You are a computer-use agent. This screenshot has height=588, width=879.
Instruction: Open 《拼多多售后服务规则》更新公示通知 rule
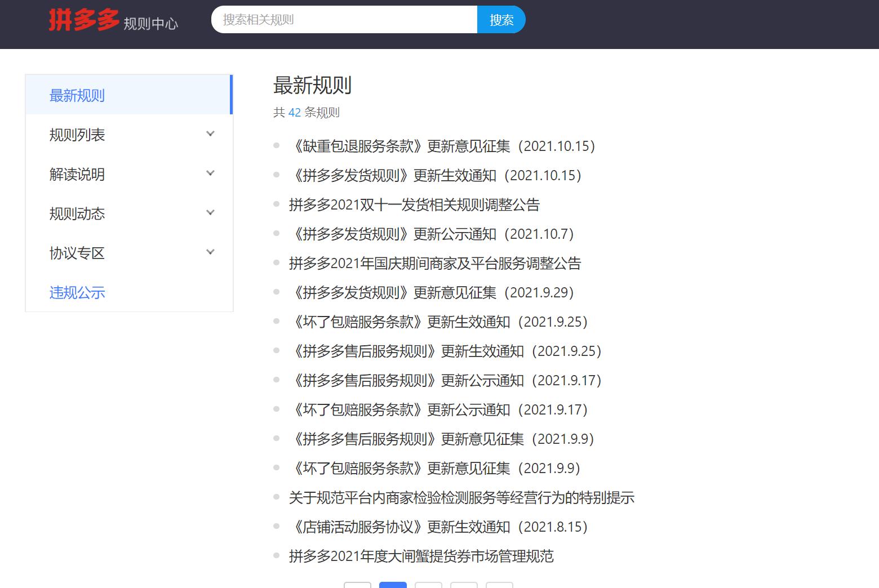[445, 380]
